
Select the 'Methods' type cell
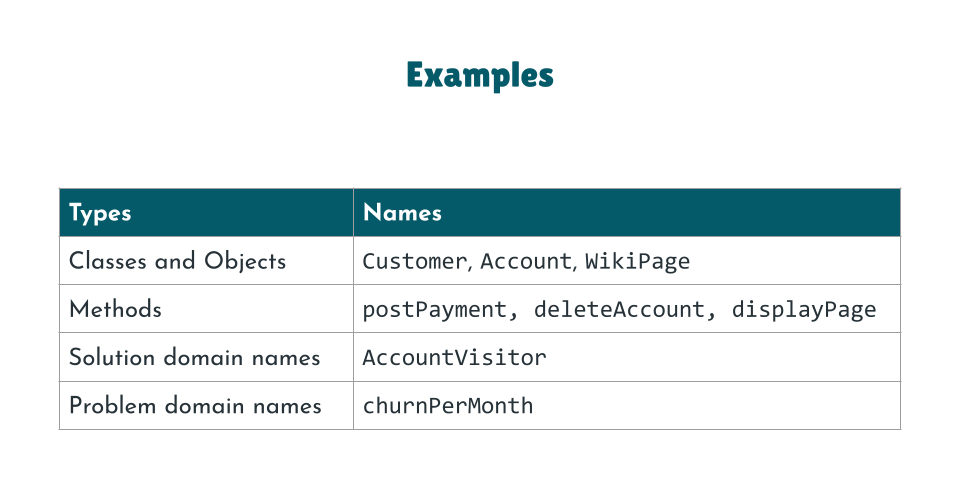[115, 309]
